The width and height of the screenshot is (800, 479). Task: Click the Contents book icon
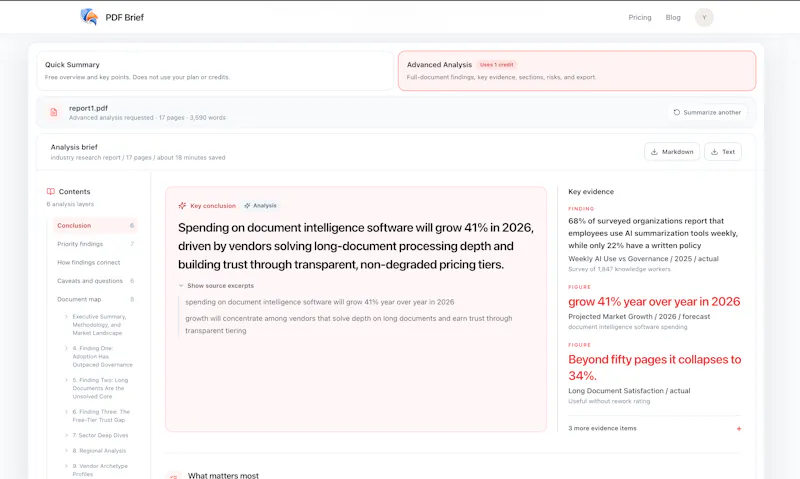(x=51, y=191)
